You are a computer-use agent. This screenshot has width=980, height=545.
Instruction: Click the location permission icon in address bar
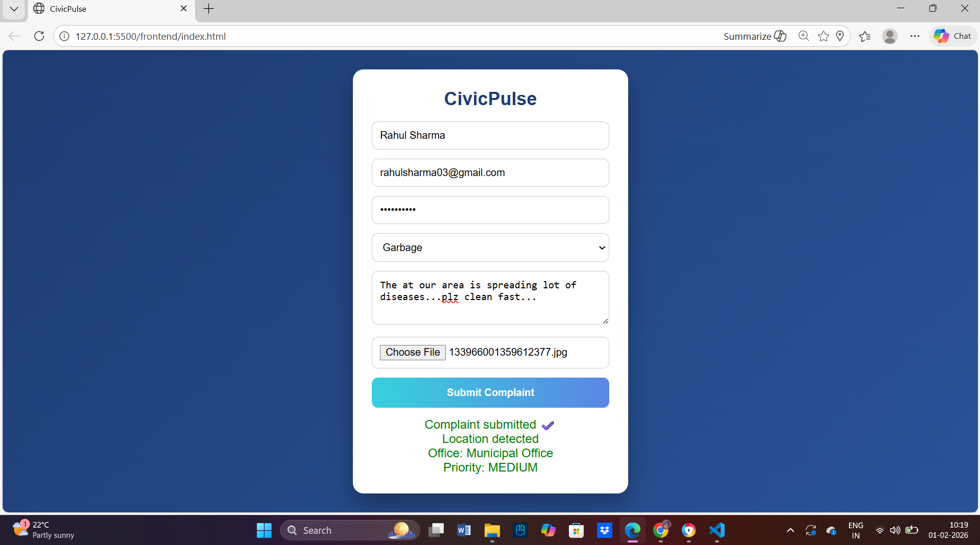tap(840, 36)
